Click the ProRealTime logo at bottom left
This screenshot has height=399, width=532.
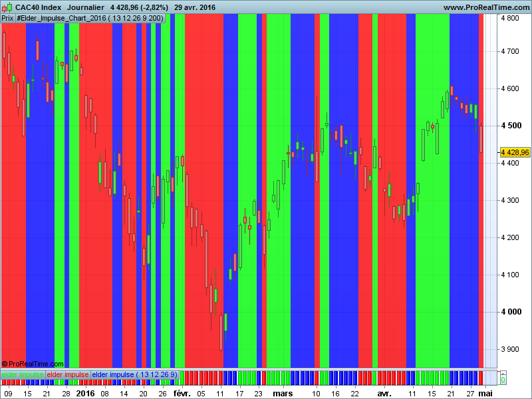pyautogui.click(x=32, y=364)
